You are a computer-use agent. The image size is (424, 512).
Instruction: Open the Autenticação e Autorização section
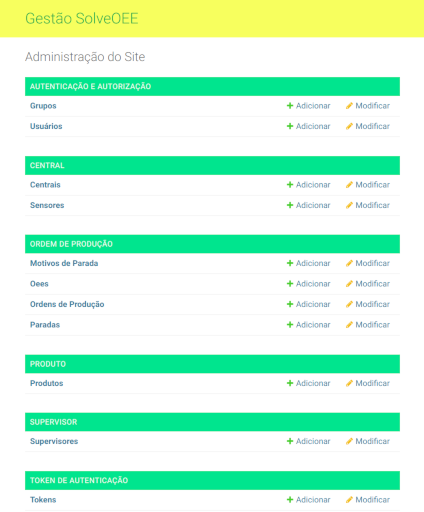click(x=90, y=86)
